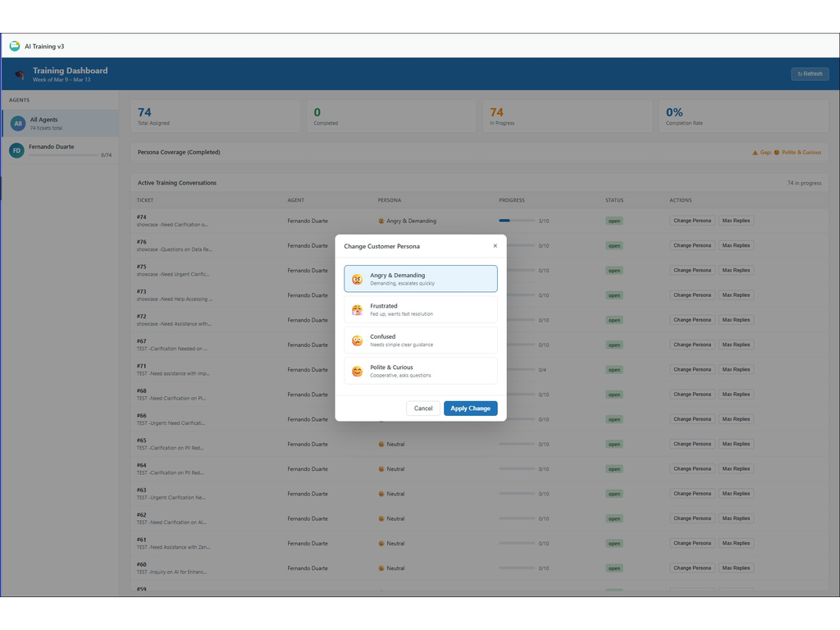Refresh the Training Dashboard

810,74
